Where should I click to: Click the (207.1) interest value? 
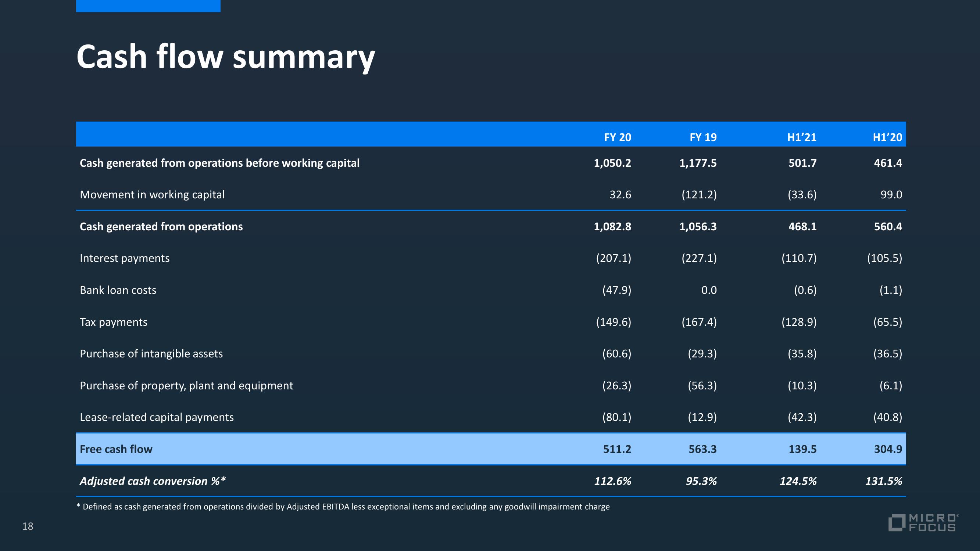click(x=613, y=258)
